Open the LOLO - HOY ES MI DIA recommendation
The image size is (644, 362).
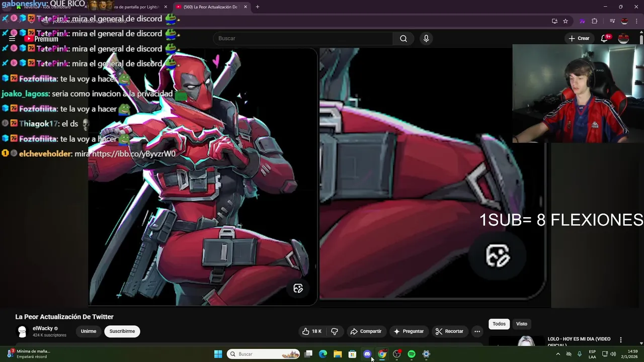click(579, 341)
